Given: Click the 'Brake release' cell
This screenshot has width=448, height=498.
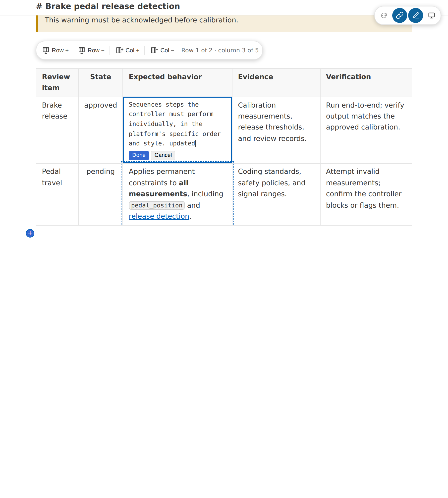Looking at the screenshot, I should pos(57,130).
